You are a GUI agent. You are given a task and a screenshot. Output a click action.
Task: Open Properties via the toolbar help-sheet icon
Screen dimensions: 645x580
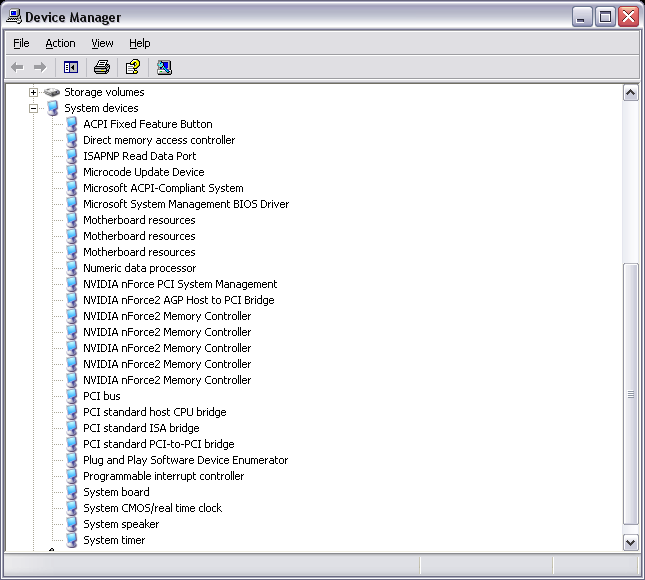(x=132, y=67)
